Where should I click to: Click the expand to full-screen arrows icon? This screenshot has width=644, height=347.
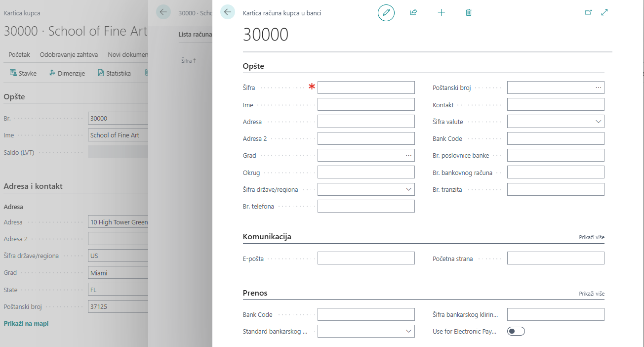coord(604,13)
